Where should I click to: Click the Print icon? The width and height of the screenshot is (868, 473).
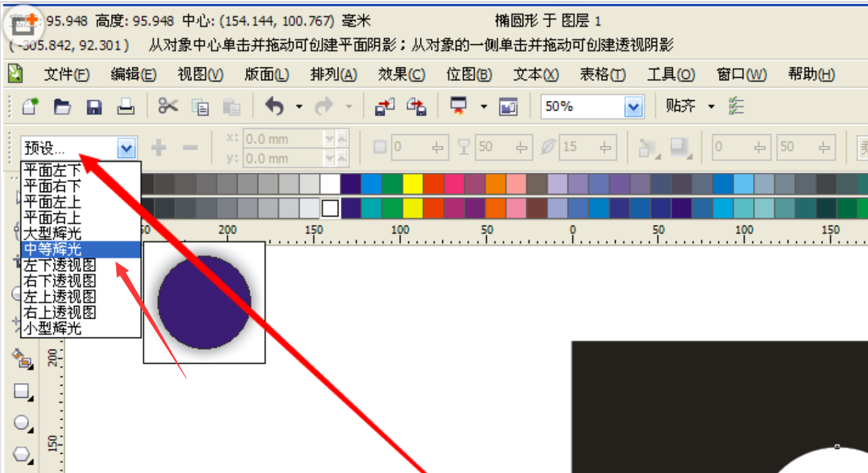(x=126, y=107)
